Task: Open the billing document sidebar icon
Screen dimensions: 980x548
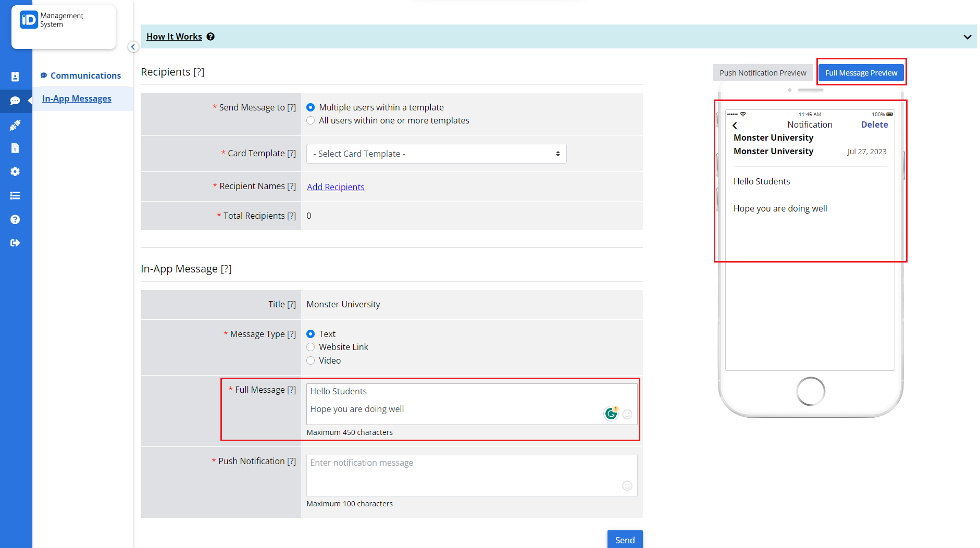Action: tap(15, 148)
